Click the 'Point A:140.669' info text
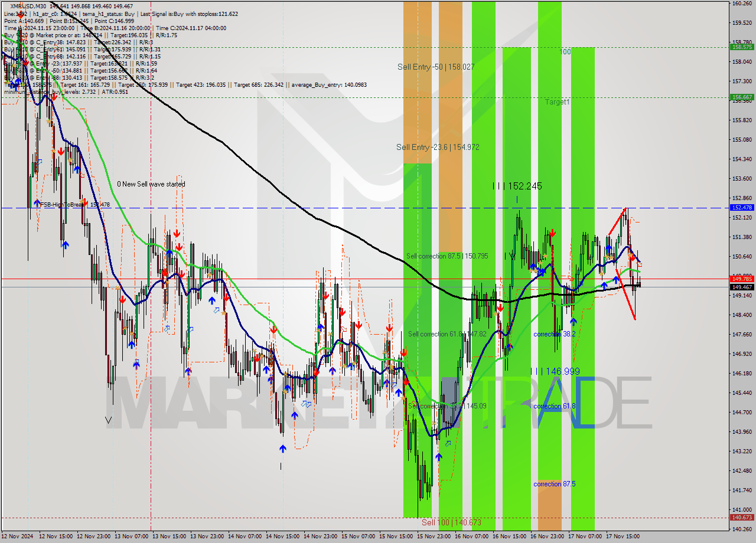The image size is (756, 543). [x=24, y=21]
